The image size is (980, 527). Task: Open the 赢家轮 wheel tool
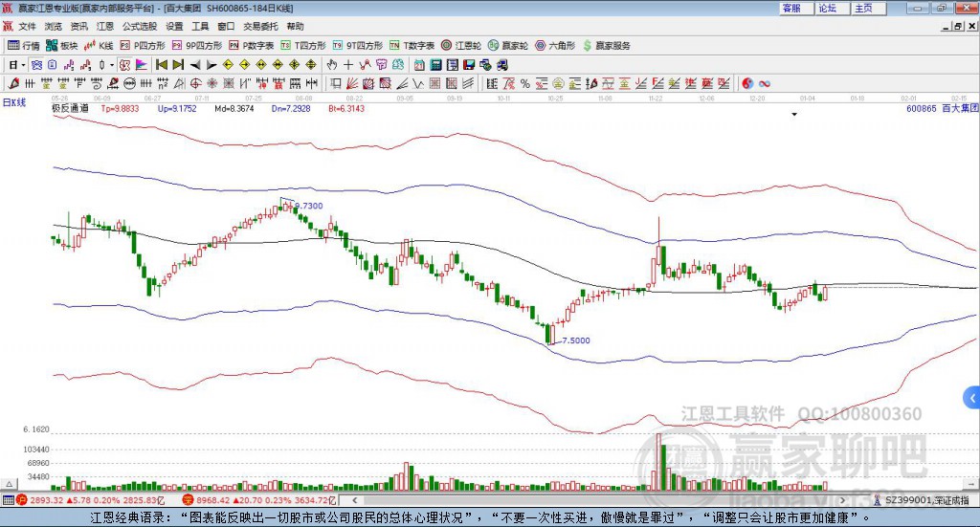[508, 46]
